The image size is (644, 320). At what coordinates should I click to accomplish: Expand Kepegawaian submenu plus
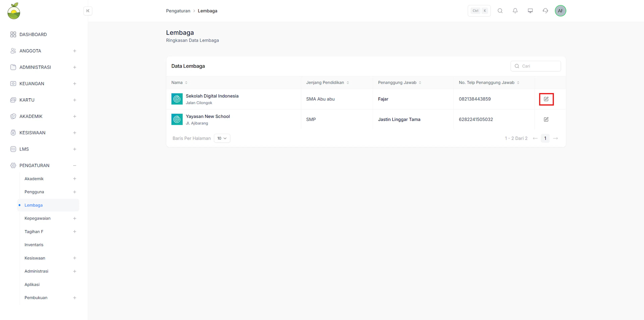[x=74, y=218]
